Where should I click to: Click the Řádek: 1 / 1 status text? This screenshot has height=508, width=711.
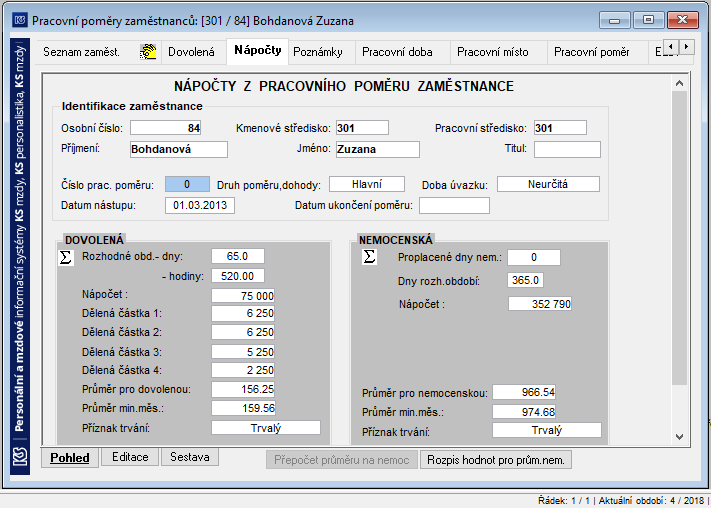click(x=564, y=501)
